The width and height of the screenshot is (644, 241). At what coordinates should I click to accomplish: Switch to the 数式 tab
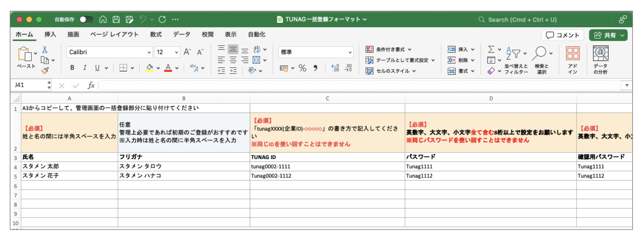[156, 34]
